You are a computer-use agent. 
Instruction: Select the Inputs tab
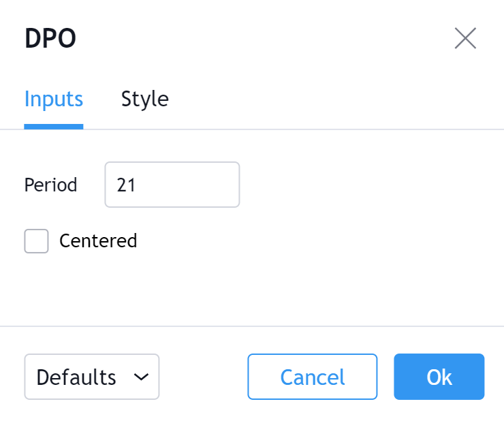point(54,99)
